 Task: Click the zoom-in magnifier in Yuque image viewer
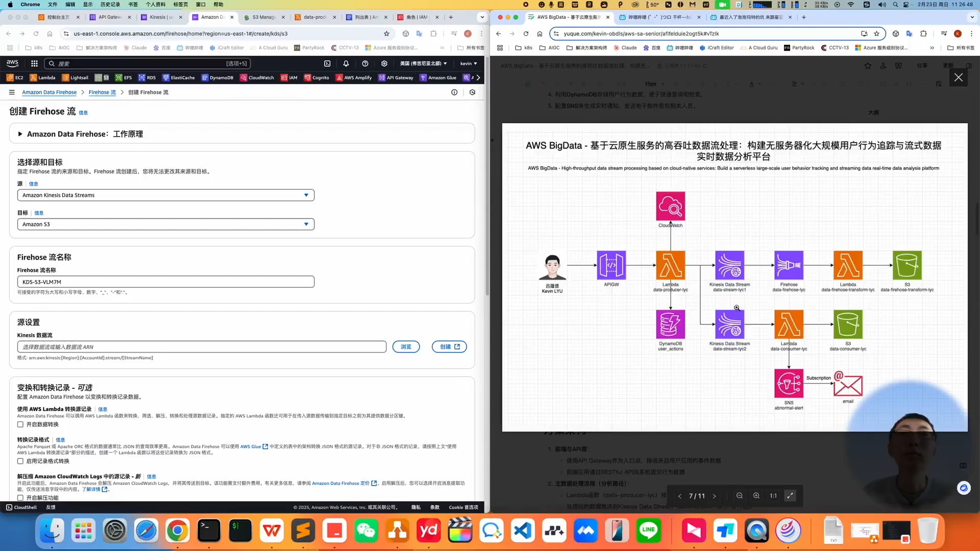(x=756, y=495)
